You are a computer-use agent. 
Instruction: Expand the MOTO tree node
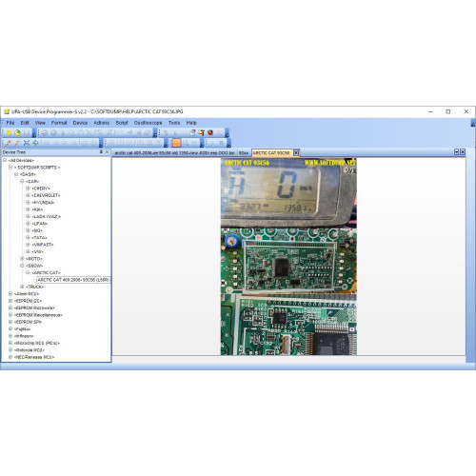tap(22, 259)
